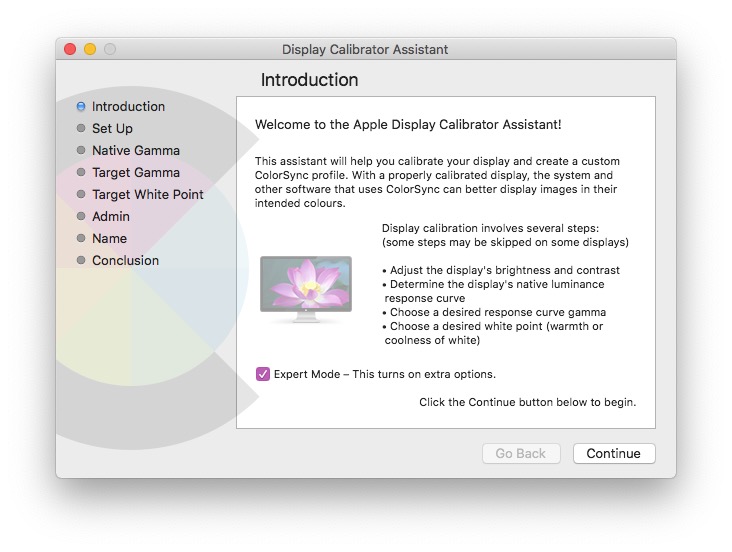Viewport: 732px width, 552px height.
Task: Click the bullet beside Target White Point
Action: tap(81, 194)
